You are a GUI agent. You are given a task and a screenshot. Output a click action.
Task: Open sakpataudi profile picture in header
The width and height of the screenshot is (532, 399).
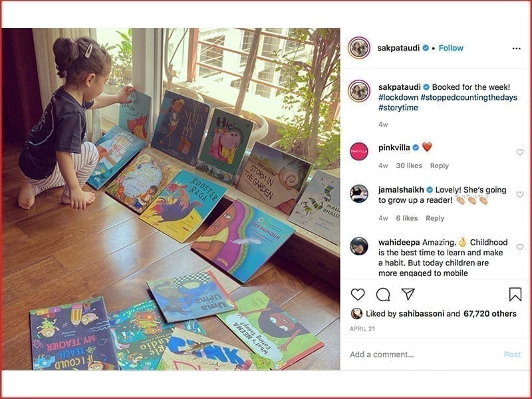click(359, 48)
